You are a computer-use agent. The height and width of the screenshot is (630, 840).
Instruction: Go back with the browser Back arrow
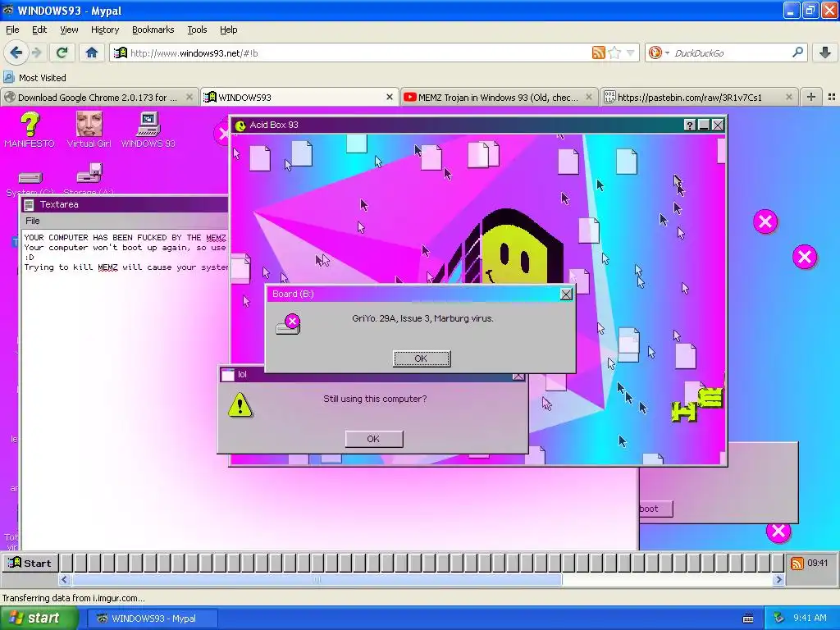[x=16, y=52]
